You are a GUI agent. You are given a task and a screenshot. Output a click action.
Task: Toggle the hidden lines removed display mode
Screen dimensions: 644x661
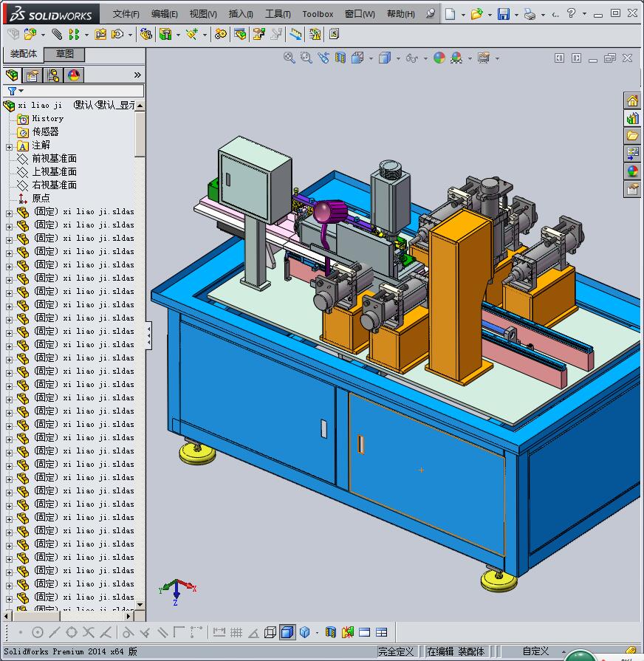[270, 632]
